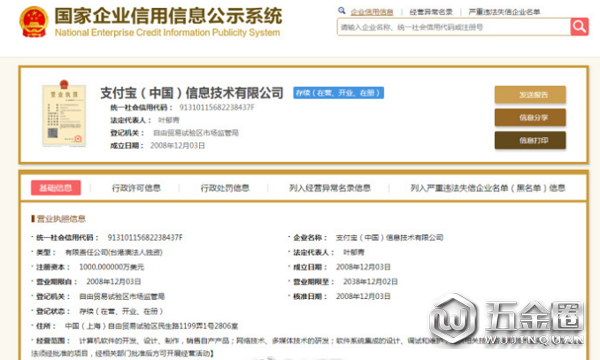Click the site title 国家企业信用信息公示系统

(x=168, y=16)
